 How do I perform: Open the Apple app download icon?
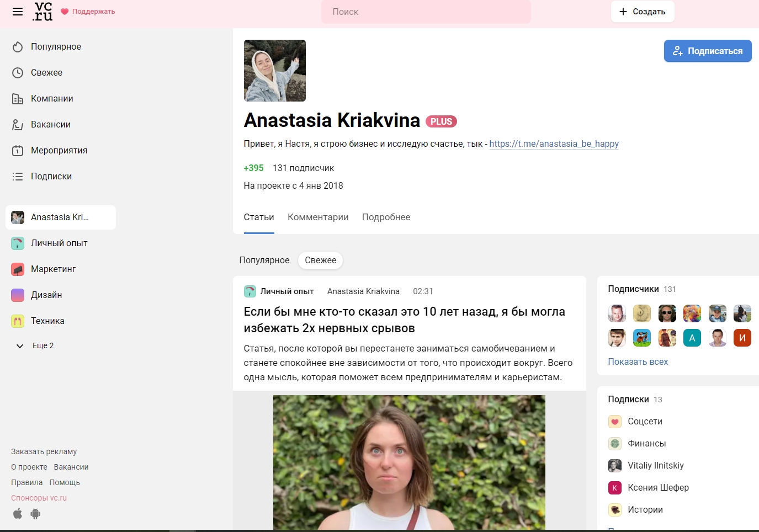[x=18, y=514]
